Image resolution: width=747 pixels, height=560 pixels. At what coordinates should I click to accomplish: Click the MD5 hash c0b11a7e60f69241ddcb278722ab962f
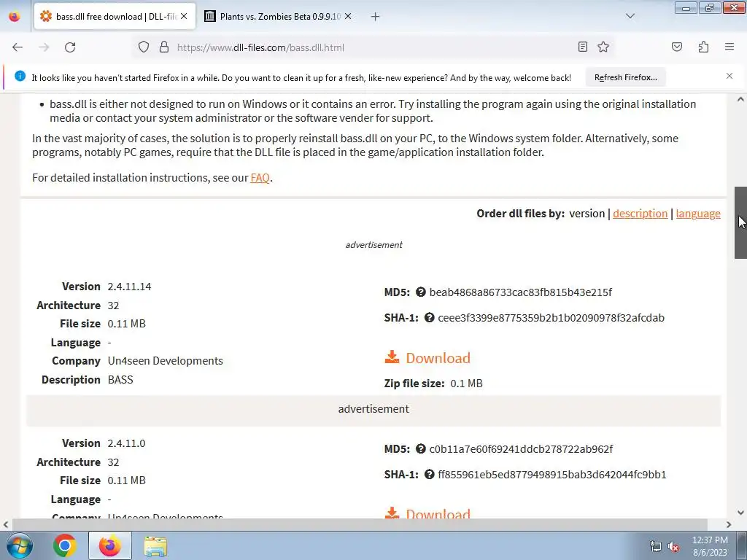click(x=521, y=448)
